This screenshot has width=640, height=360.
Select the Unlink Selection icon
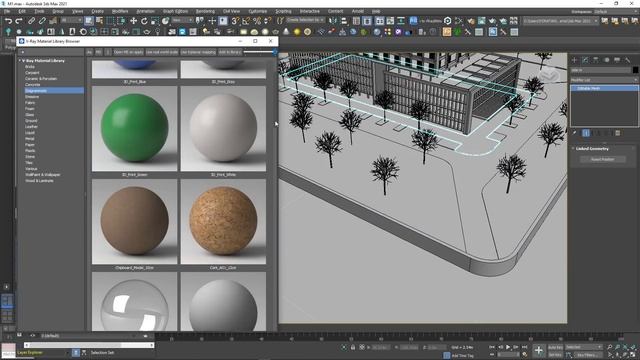click(42, 21)
